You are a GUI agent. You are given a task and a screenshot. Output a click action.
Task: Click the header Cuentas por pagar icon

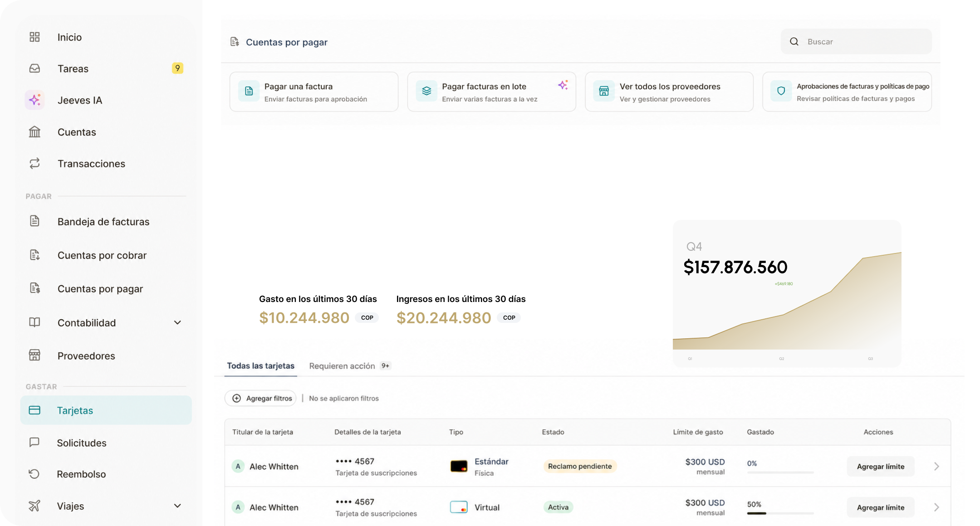click(x=235, y=42)
